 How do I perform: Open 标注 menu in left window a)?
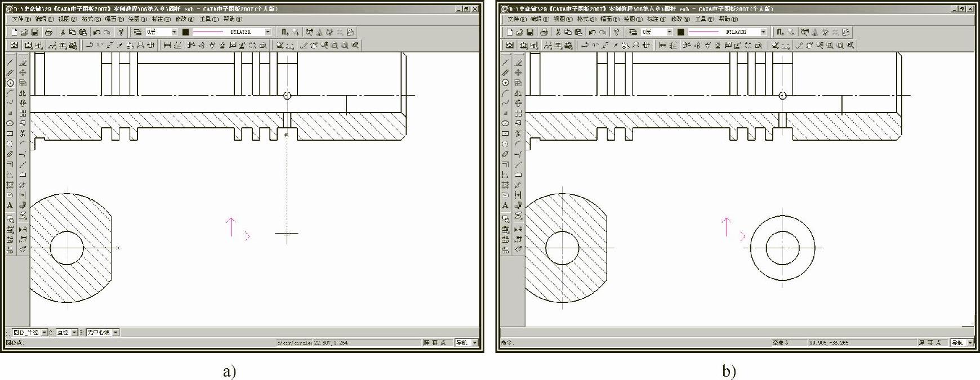click(x=161, y=19)
